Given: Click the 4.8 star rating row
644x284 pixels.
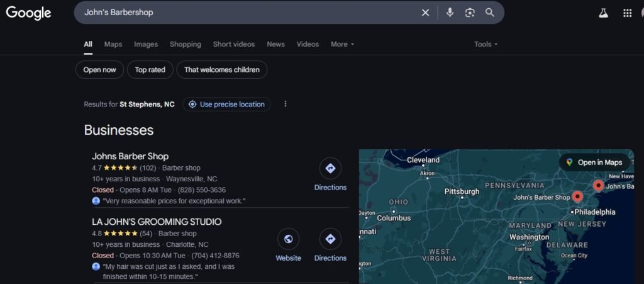Looking at the screenshot, I should pos(122,234).
